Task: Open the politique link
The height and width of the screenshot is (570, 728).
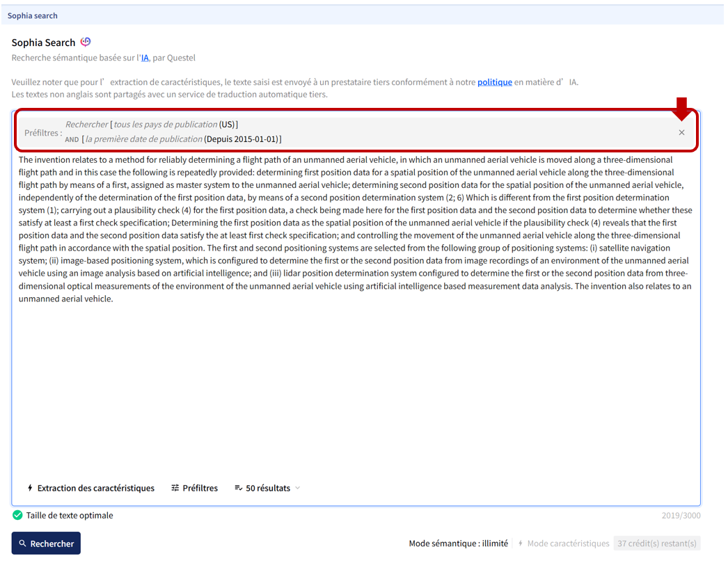Action: (x=494, y=82)
